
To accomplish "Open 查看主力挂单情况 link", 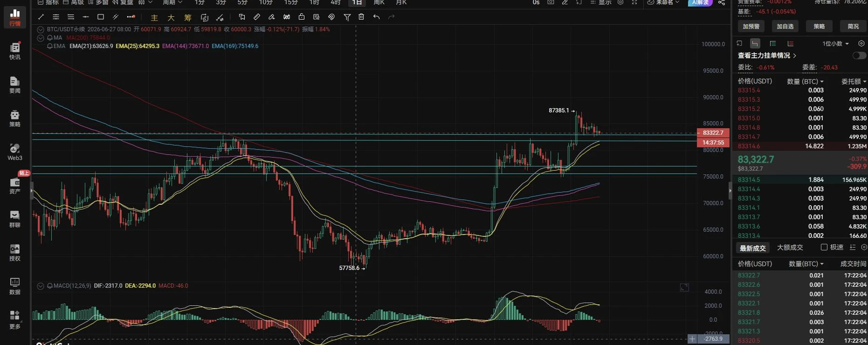I will point(767,55).
